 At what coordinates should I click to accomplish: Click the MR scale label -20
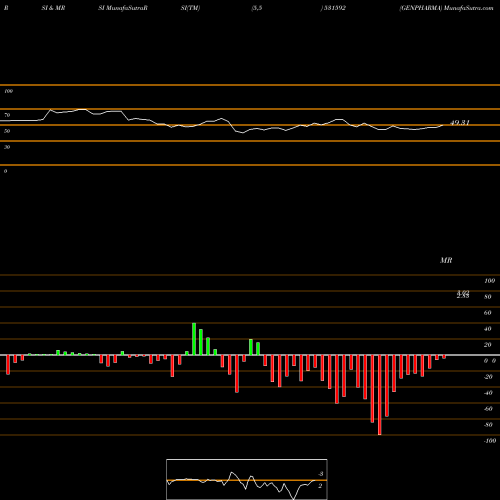[x=488, y=377]
